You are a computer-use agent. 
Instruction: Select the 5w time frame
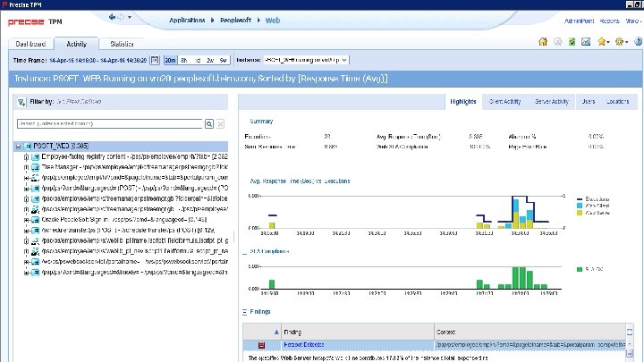point(223,60)
